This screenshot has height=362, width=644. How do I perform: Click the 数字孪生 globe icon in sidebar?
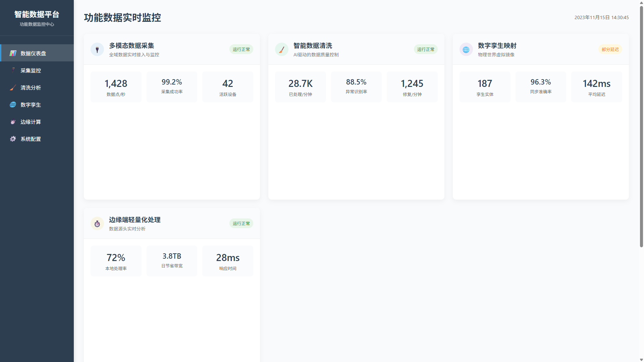(x=13, y=105)
